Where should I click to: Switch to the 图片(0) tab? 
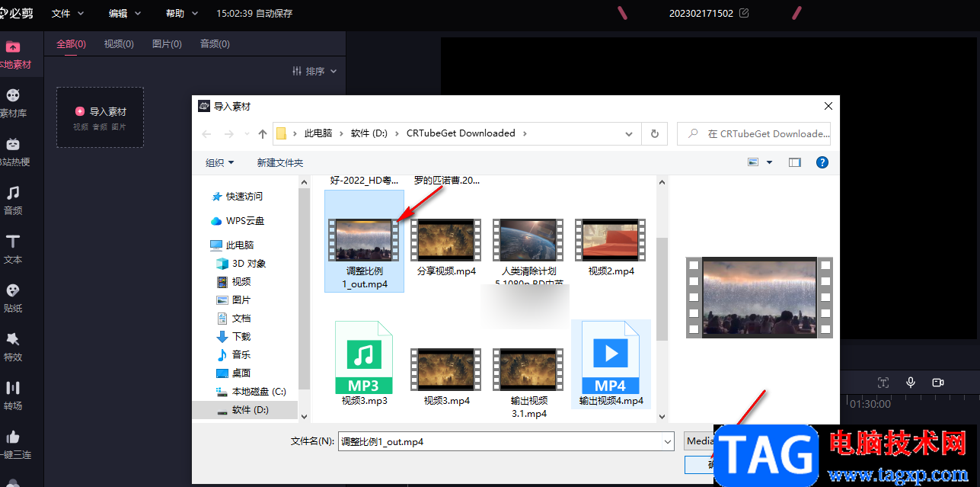(167, 44)
